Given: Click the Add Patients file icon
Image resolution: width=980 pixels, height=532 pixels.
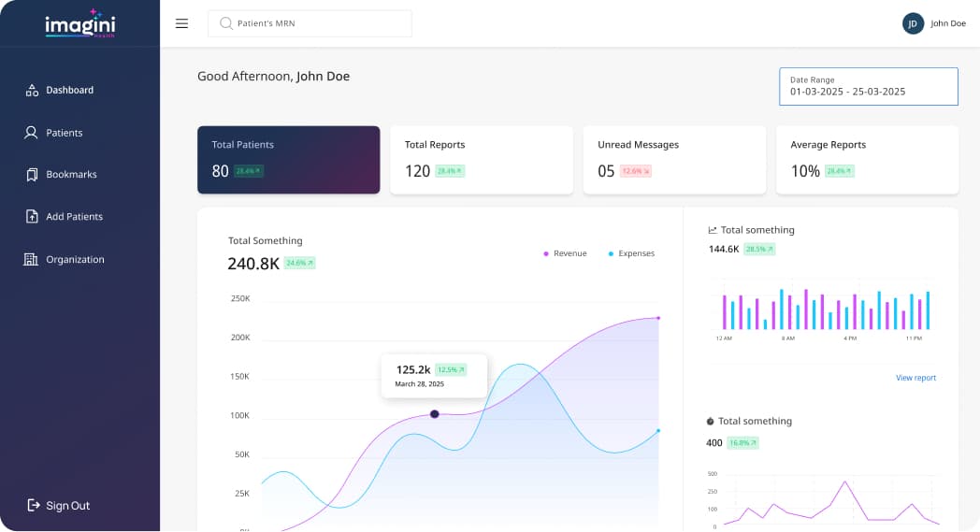Looking at the screenshot, I should 31,217.
